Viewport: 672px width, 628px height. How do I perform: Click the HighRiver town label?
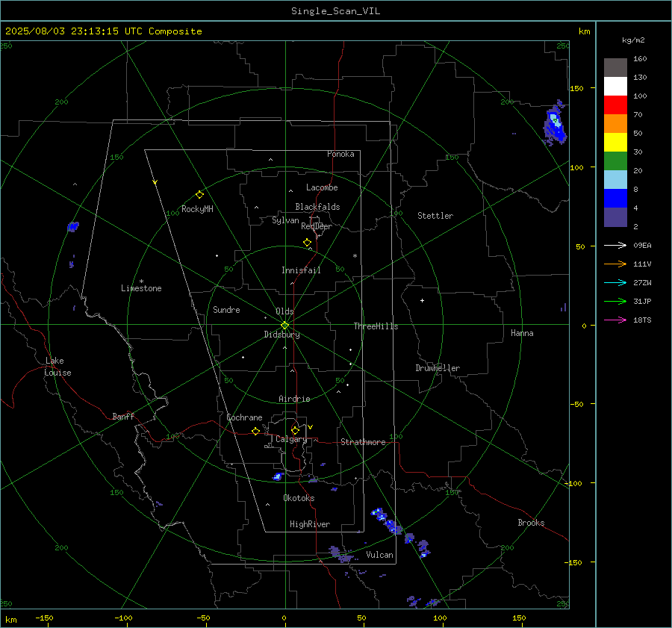pyautogui.click(x=310, y=524)
